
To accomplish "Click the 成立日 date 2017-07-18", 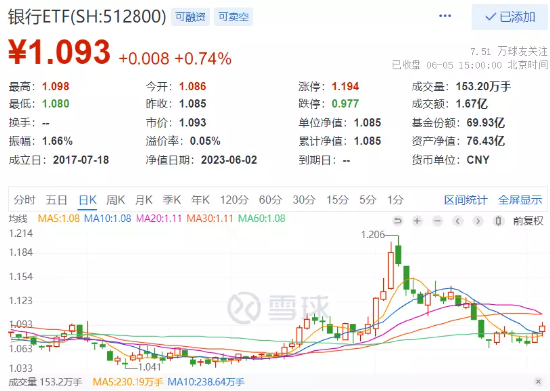I will [x=81, y=160].
